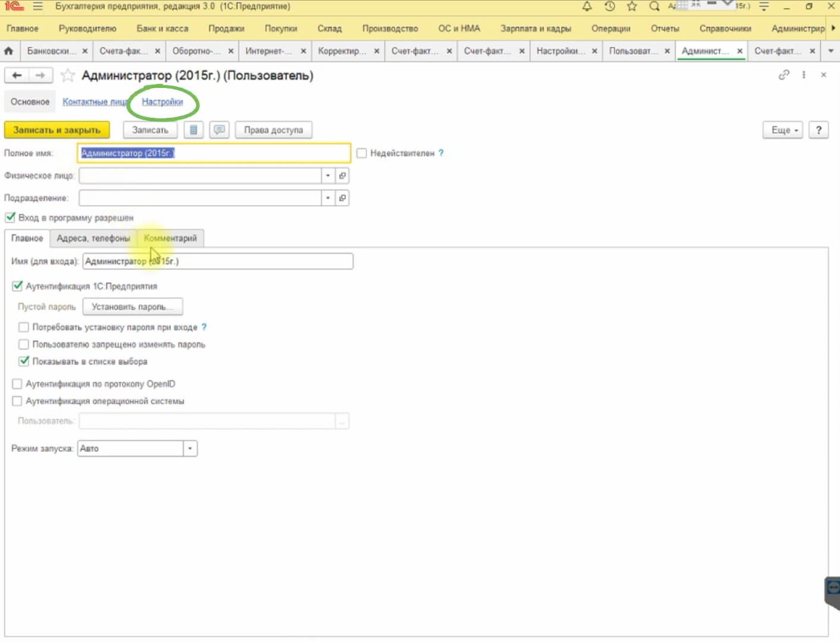Screen dimensions: 840x642
Task: Open global search magnifier
Action: point(654,7)
